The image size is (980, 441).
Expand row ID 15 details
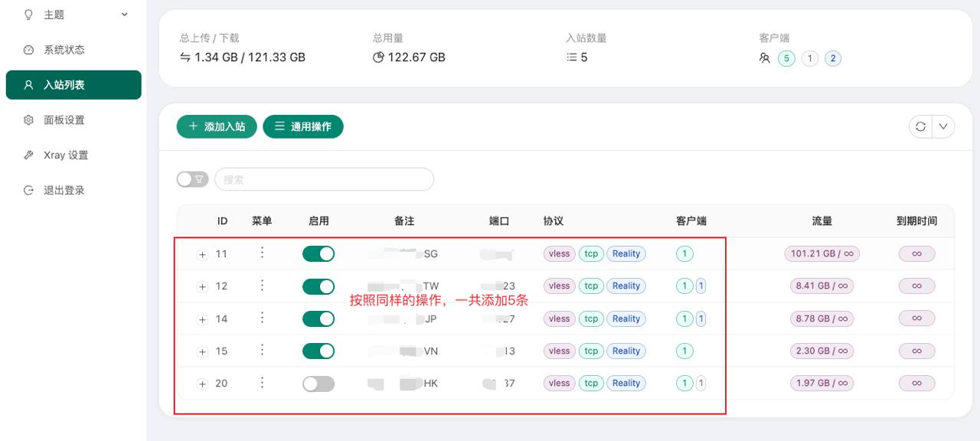tap(202, 351)
